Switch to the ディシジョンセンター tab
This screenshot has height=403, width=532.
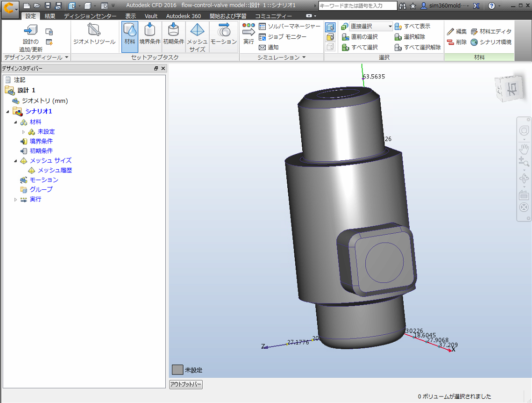point(90,16)
